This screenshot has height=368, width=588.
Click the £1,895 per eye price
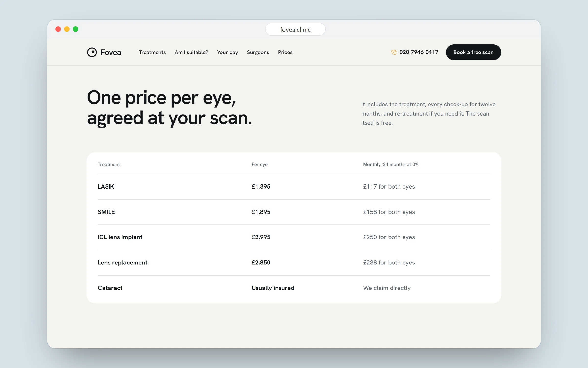(261, 212)
